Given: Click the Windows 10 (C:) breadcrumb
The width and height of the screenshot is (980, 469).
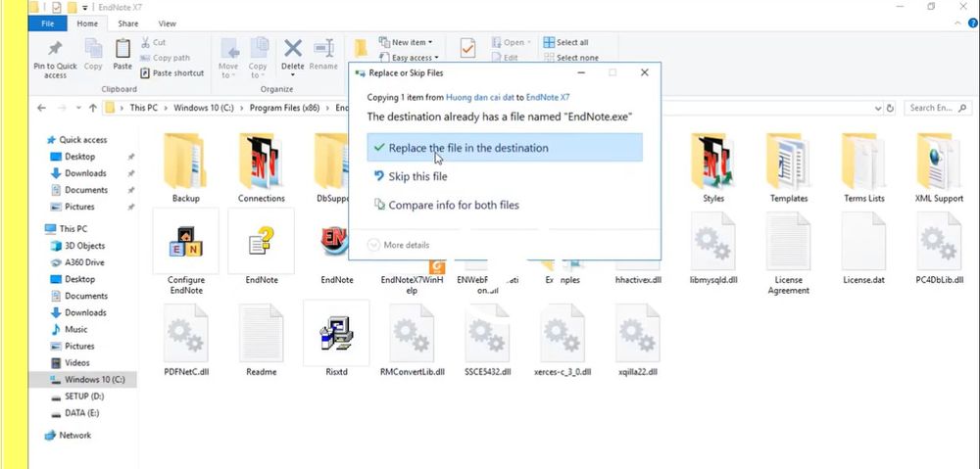Looking at the screenshot, I should pyautogui.click(x=204, y=108).
